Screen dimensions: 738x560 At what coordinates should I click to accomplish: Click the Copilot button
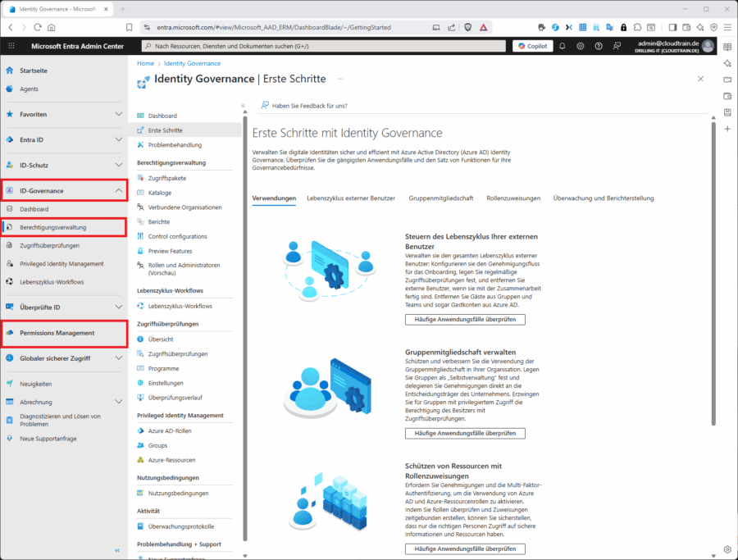533,46
